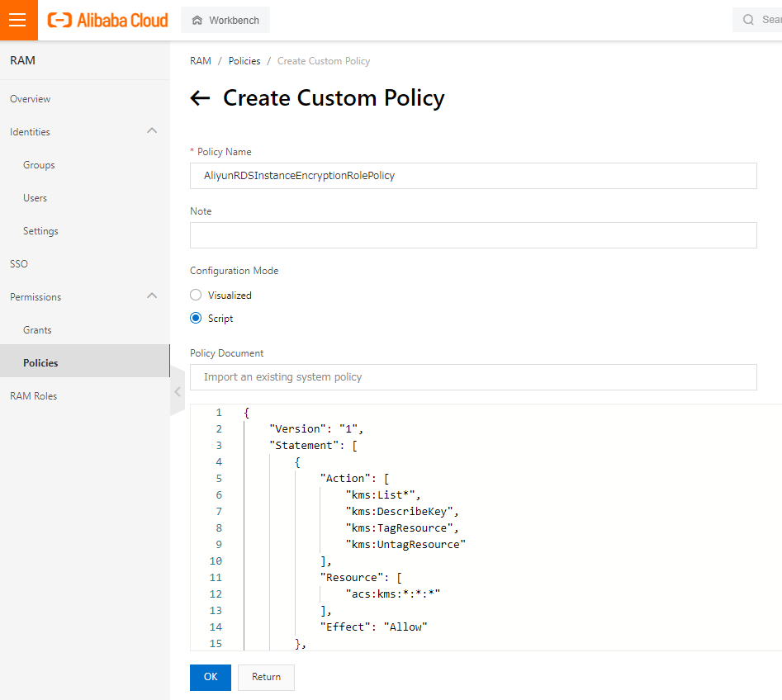Collapse the sidebar with the chevron handle

pos(177,392)
